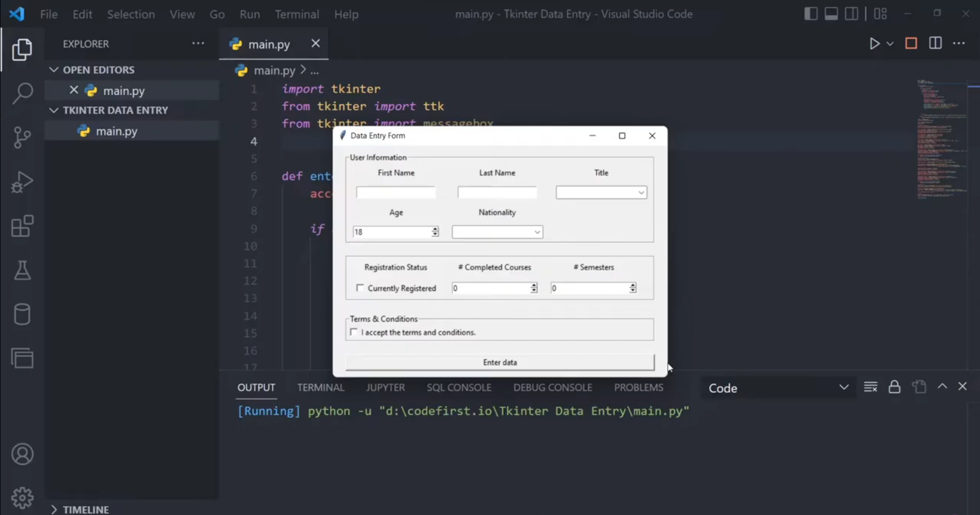
Task: Open the Source Control view
Action: (22, 137)
